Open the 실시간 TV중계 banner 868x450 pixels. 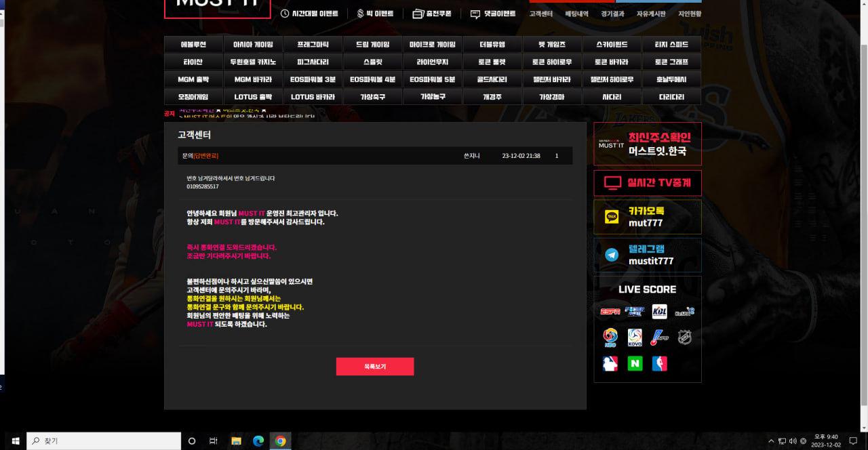click(x=647, y=183)
